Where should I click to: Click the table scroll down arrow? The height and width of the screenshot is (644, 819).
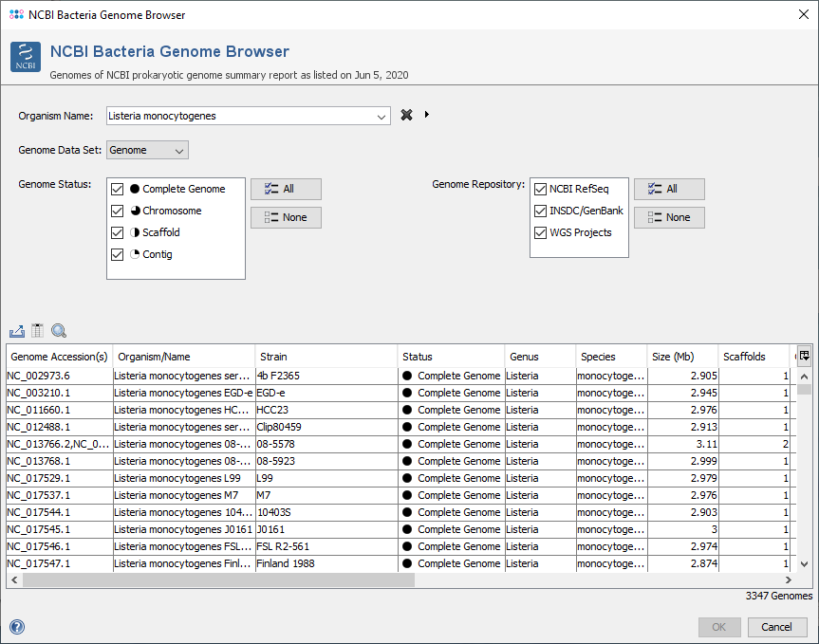(x=805, y=564)
